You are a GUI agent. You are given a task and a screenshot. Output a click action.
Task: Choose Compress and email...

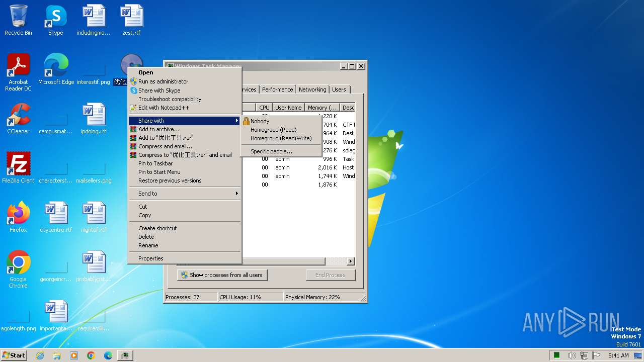[x=185, y=146]
